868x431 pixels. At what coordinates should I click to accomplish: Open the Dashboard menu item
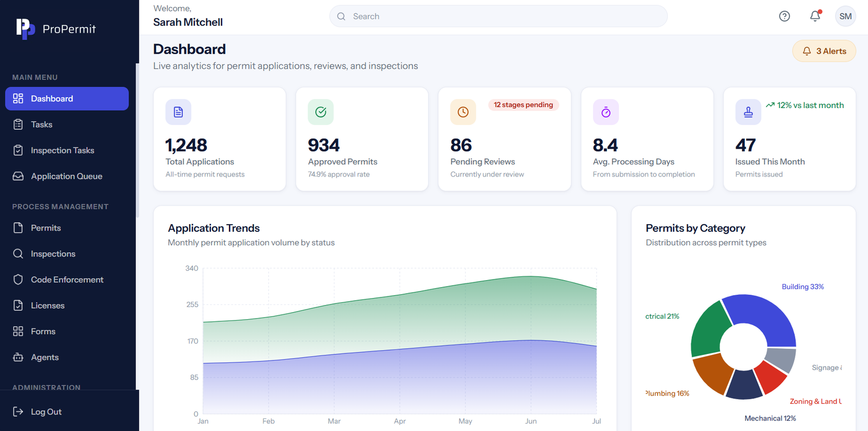[x=67, y=98]
